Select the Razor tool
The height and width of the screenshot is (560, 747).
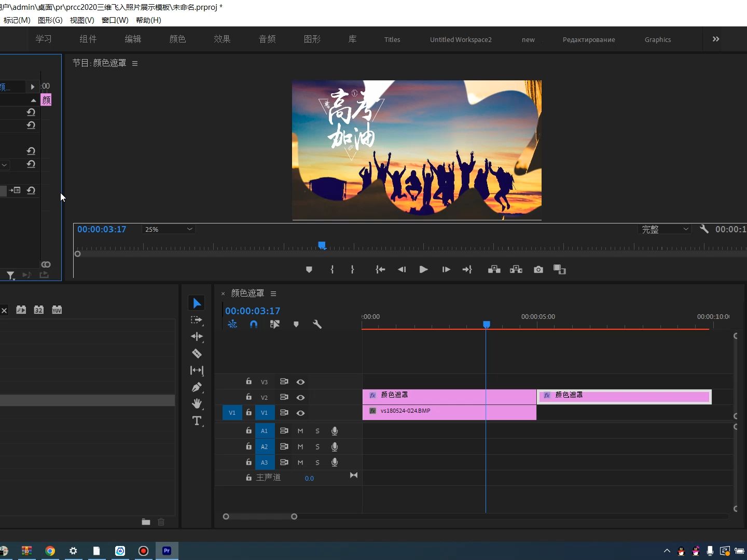[x=197, y=354]
